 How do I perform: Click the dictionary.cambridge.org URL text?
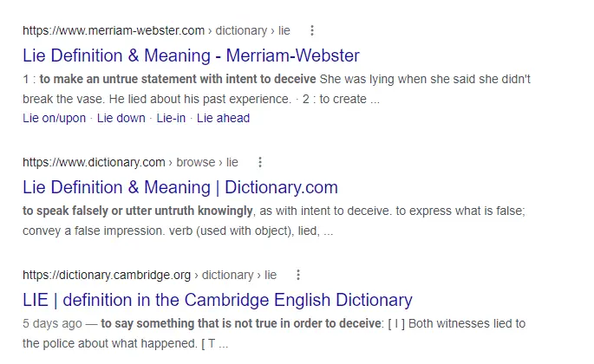[107, 275]
